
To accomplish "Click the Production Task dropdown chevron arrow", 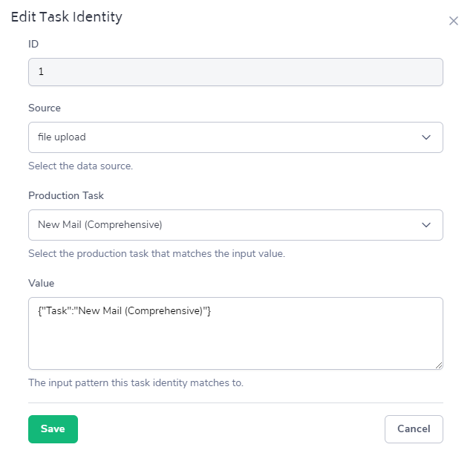I will (x=426, y=224).
